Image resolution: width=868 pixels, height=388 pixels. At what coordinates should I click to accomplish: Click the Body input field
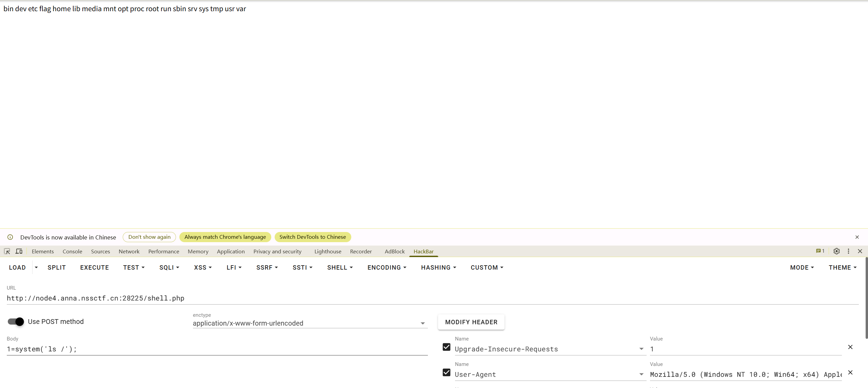217,349
